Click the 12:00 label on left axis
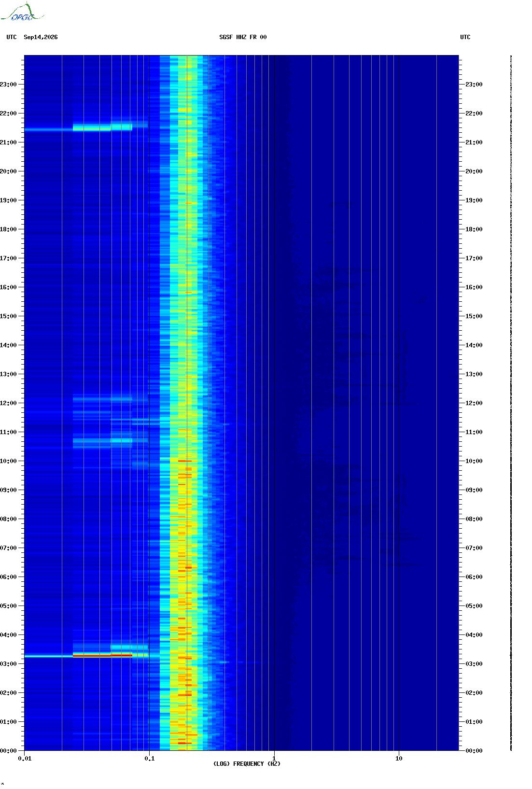This screenshot has width=532, height=789. coord(8,403)
